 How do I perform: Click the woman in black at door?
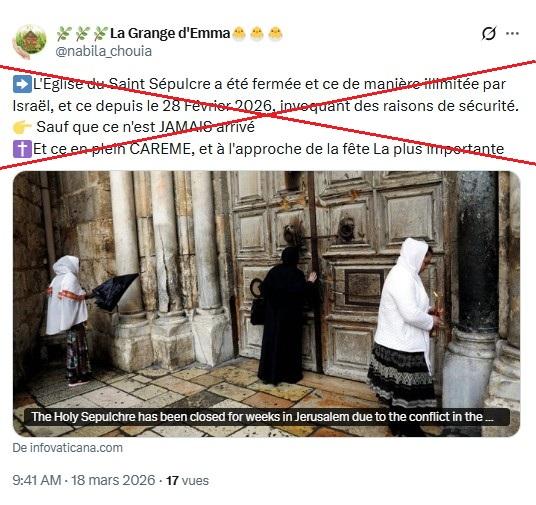point(285,315)
